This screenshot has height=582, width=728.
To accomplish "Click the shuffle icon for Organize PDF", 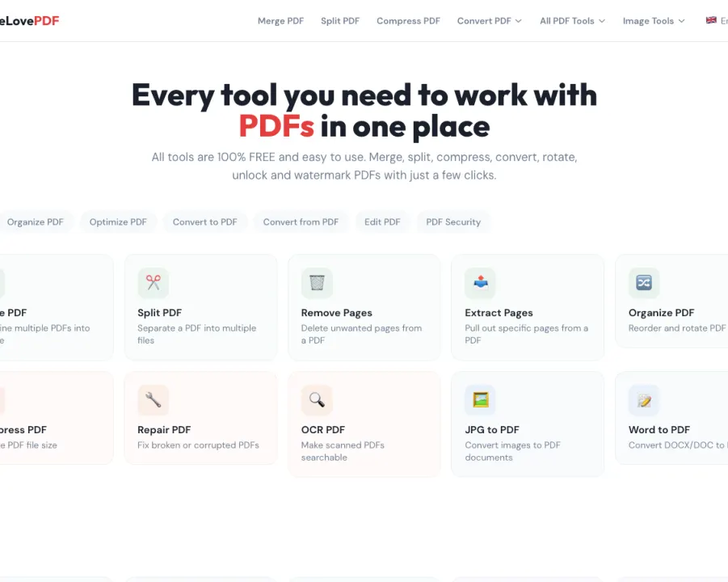I will [644, 282].
